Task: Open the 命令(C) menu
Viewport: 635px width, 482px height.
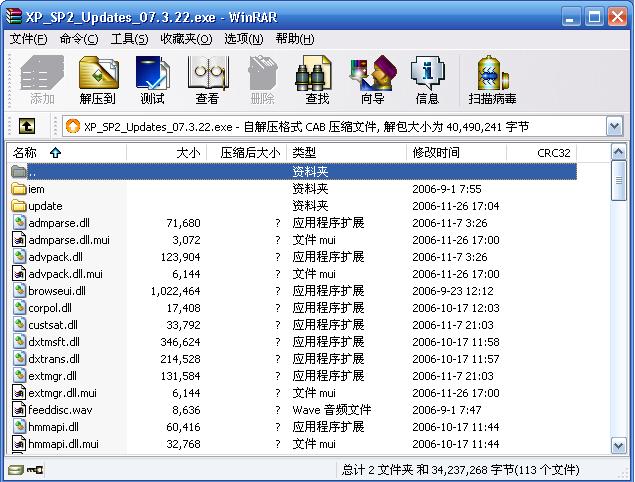Action: [x=79, y=39]
